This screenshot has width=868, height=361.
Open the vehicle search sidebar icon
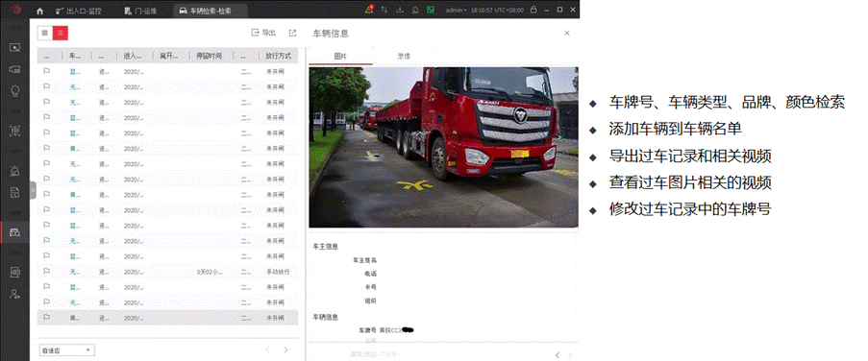[x=15, y=231]
